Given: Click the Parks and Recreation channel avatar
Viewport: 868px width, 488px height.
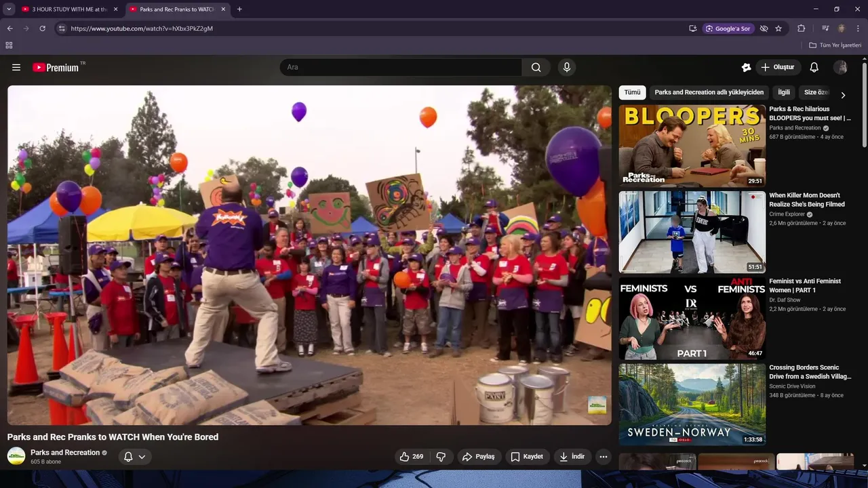Looking at the screenshot, I should [16, 456].
